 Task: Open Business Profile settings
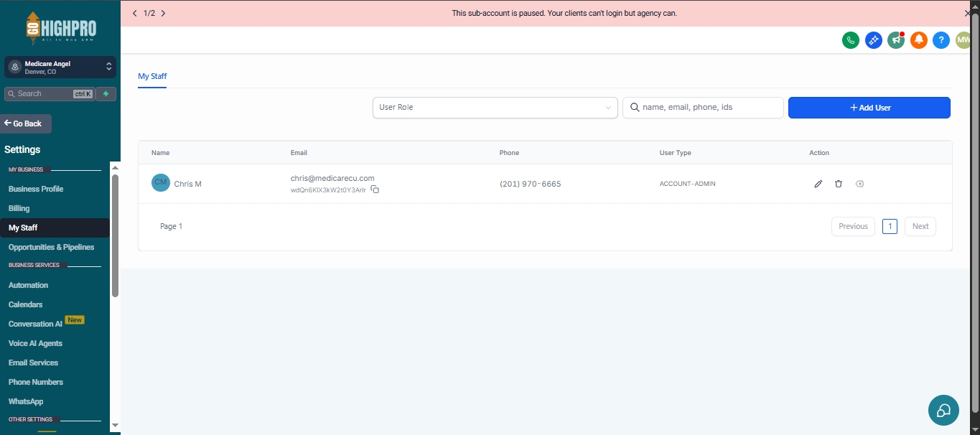(36, 189)
